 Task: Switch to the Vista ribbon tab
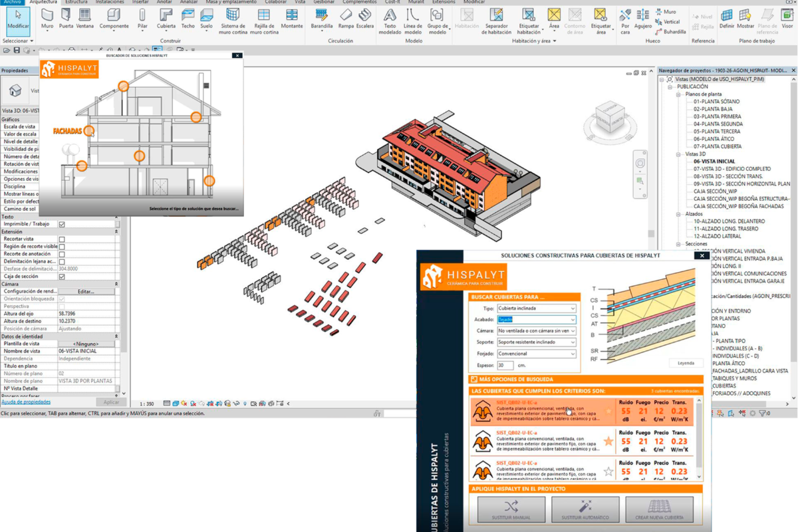(x=300, y=2)
